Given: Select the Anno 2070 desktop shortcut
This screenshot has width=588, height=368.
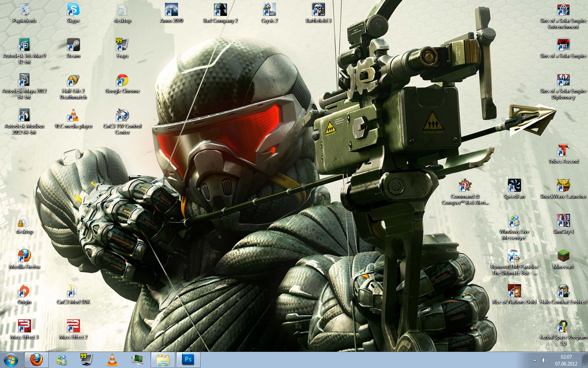Looking at the screenshot, I should pyautogui.click(x=171, y=13).
